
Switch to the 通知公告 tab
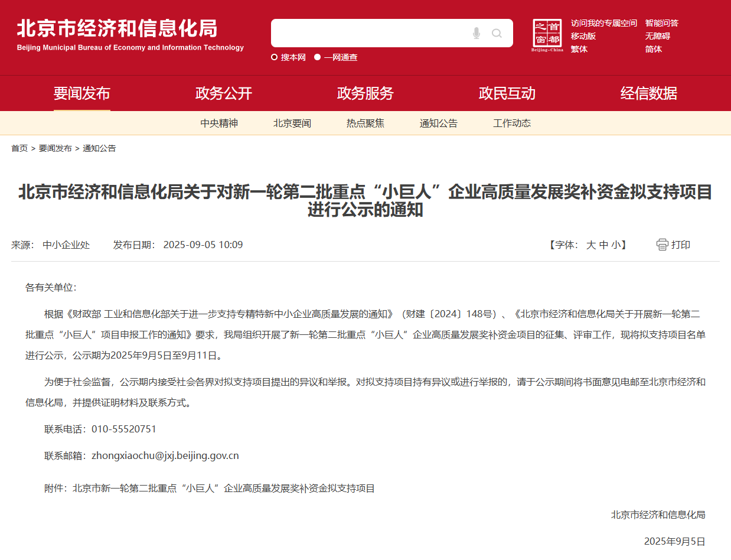click(438, 123)
